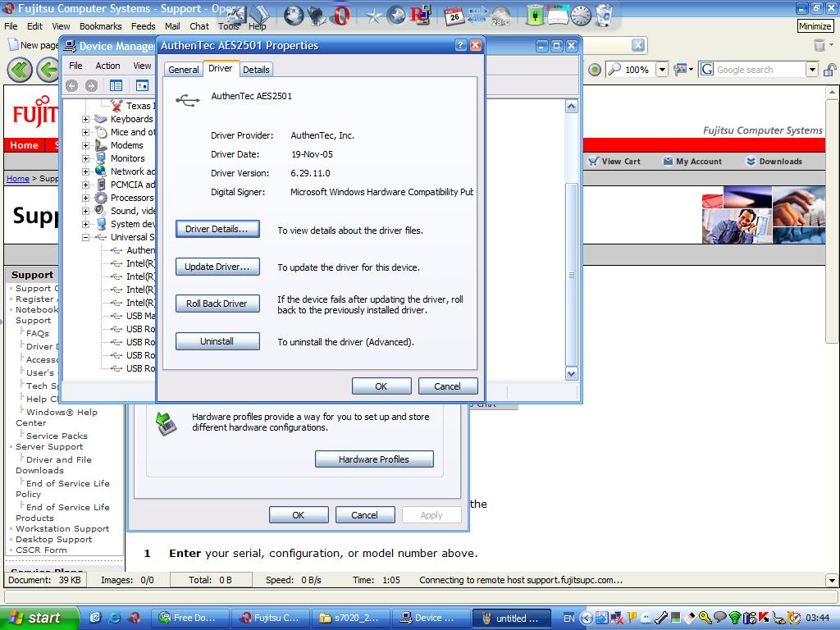Expand the Mice and other devices node
The image size is (840, 630).
tap(85, 132)
